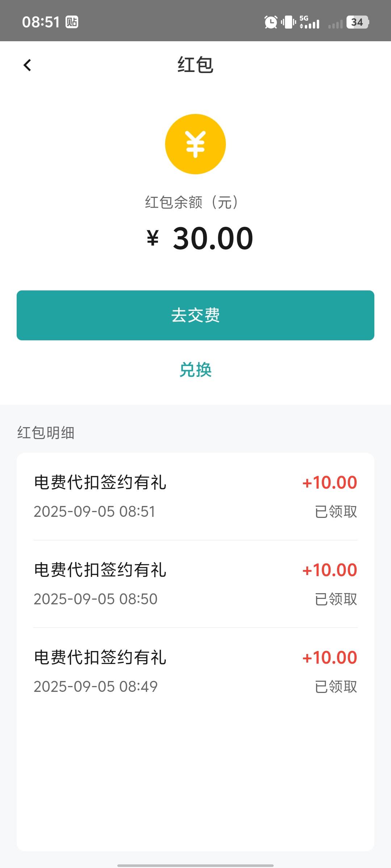Tap the yellow yuan coin icon
This screenshot has height=868, width=391.
click(x=195, y=144)
